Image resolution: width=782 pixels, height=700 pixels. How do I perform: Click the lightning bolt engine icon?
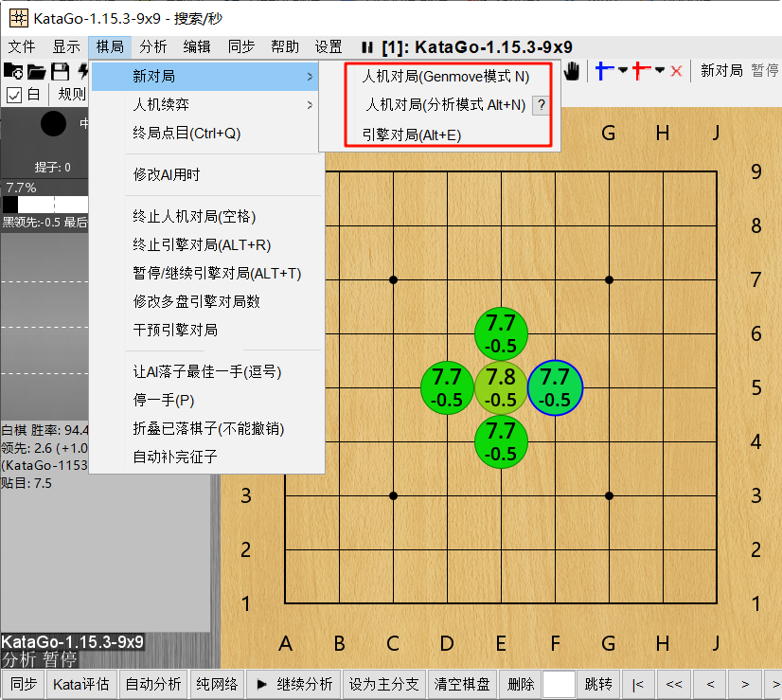click(x=82, y=71)
